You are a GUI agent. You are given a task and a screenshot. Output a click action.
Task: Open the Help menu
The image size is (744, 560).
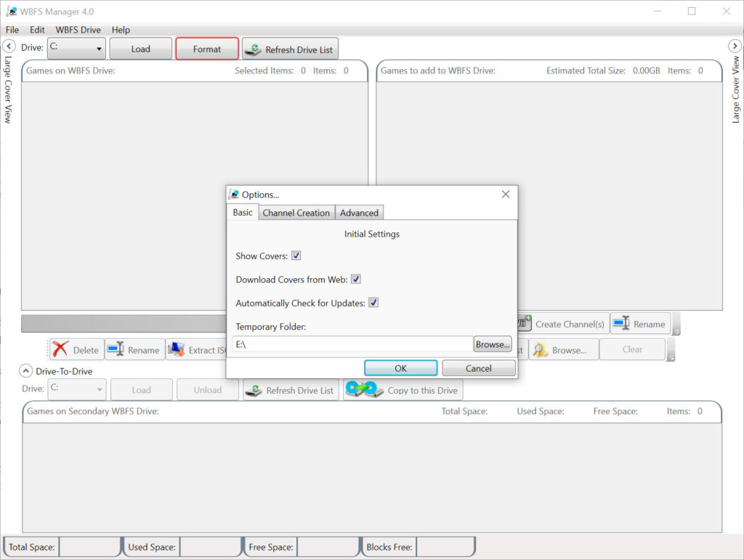point(121,29)
